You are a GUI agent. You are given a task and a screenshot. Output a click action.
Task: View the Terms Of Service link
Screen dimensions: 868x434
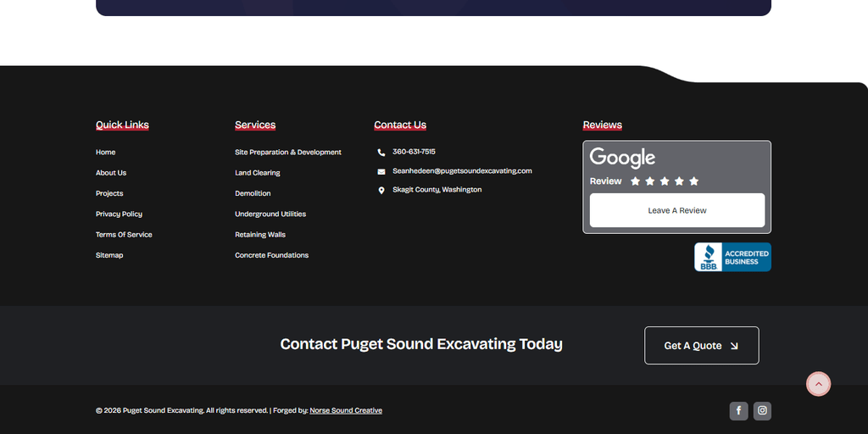pyautogui.click(x=124, y=235)
